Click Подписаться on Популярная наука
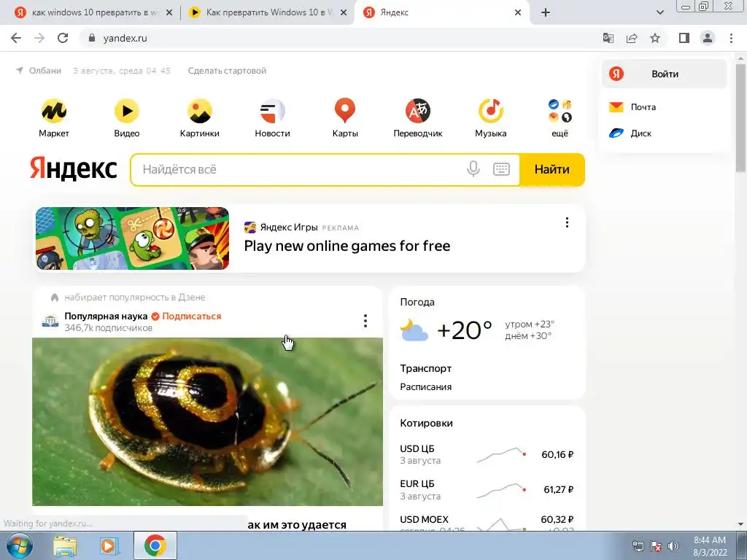 click(x=192, y=316)
